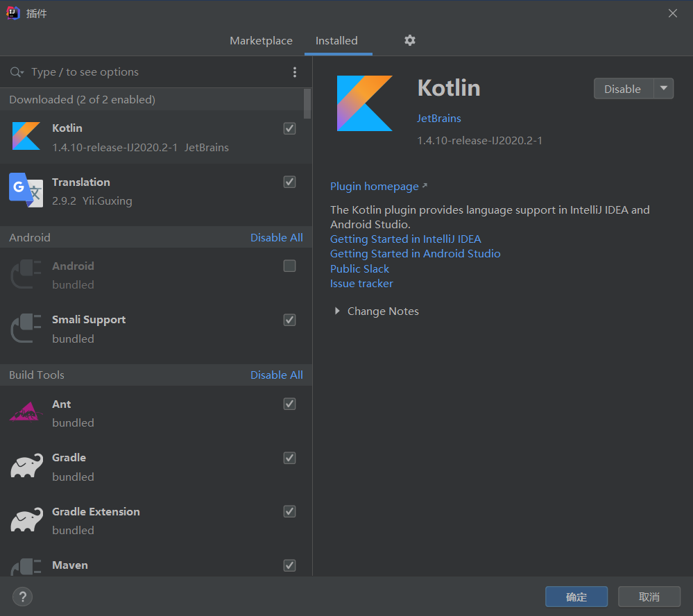Switch to the Installed tab

[x=336, y=41]
